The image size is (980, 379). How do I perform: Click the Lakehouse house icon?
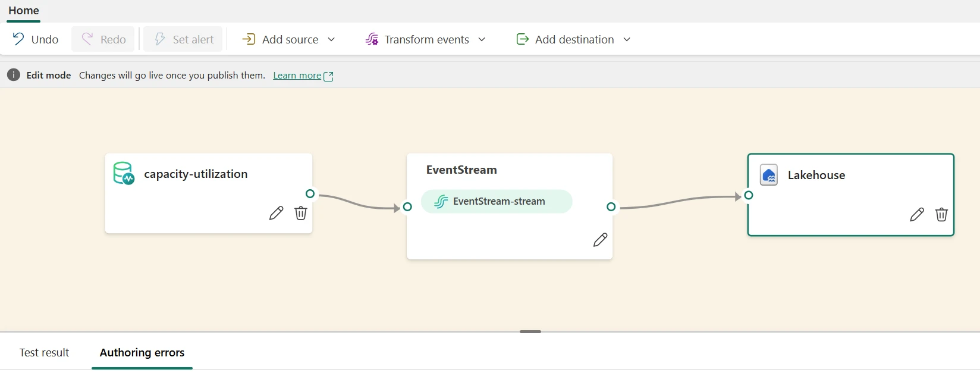pos(769,176)
